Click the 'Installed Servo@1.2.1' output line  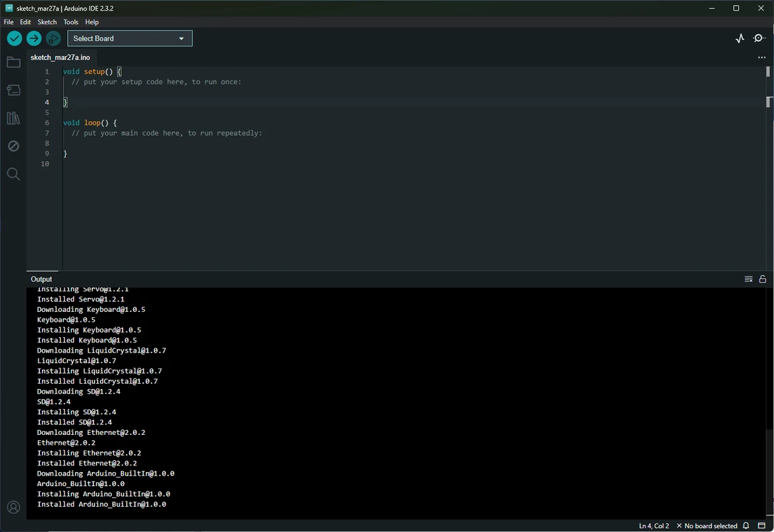[x=81, y=299]
